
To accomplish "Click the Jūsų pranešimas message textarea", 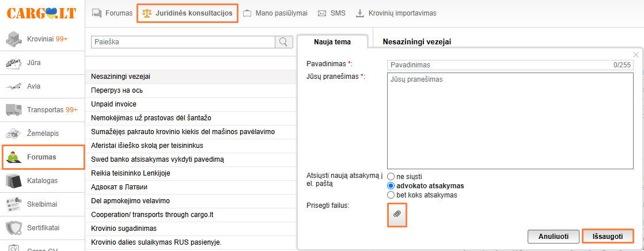I will coord(510,120).
